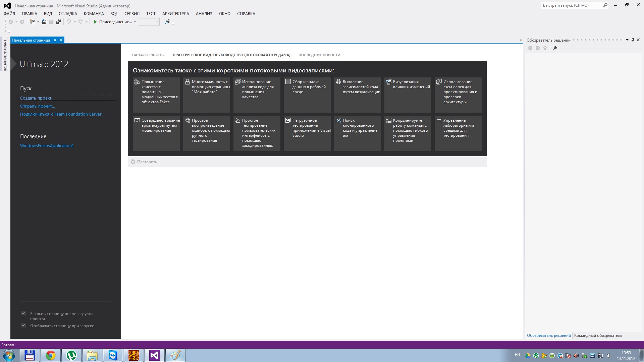
Task: Open the ОТЛАДКА menu
Action: point(68,14)
